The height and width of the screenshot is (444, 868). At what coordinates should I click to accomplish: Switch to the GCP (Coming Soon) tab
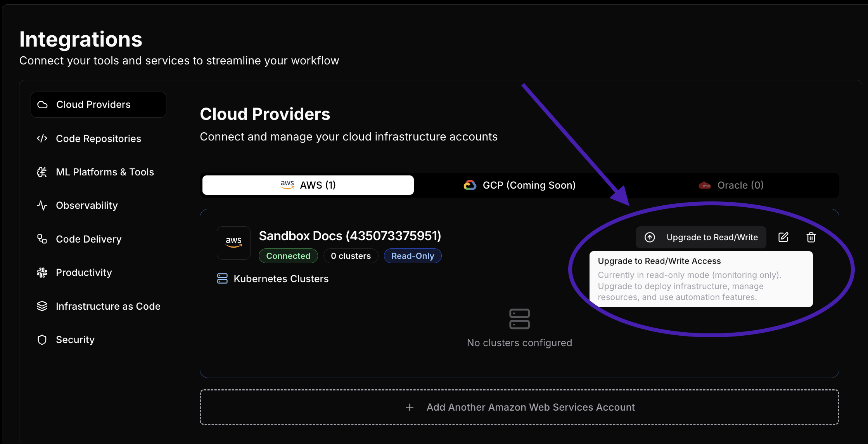coord(520,185)
